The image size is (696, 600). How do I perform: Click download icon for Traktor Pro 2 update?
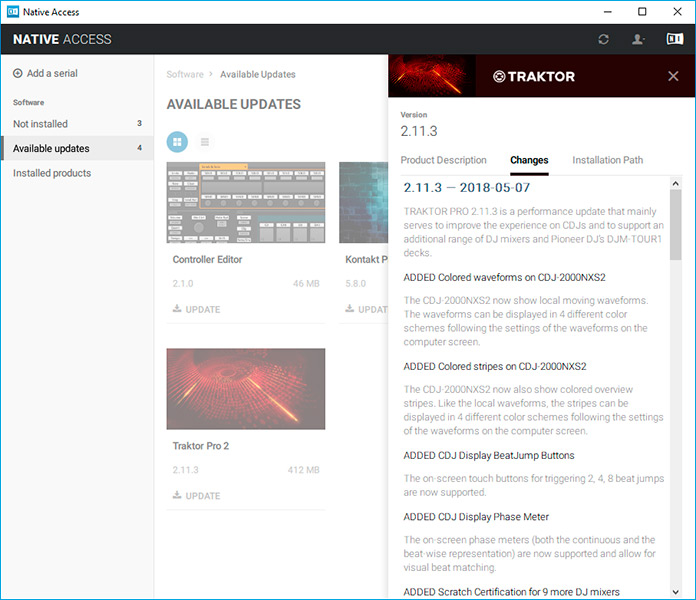(x=177, y=495)
